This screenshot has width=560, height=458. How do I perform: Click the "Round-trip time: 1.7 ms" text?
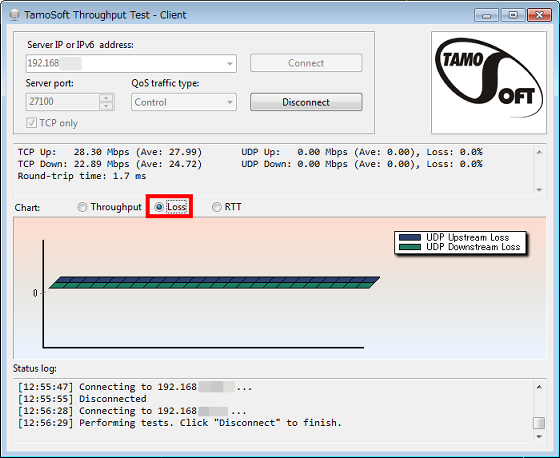pyautogui.click(x=82, y=176)
